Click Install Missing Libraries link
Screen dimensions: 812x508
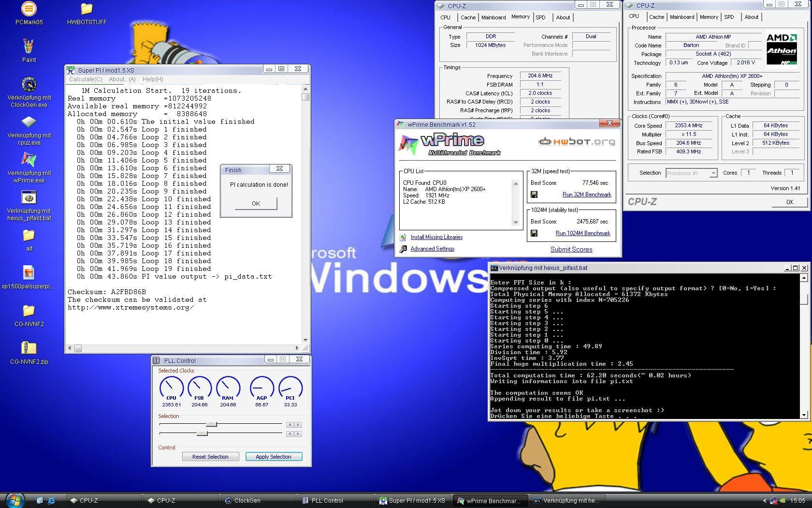[x=436, y=237]
